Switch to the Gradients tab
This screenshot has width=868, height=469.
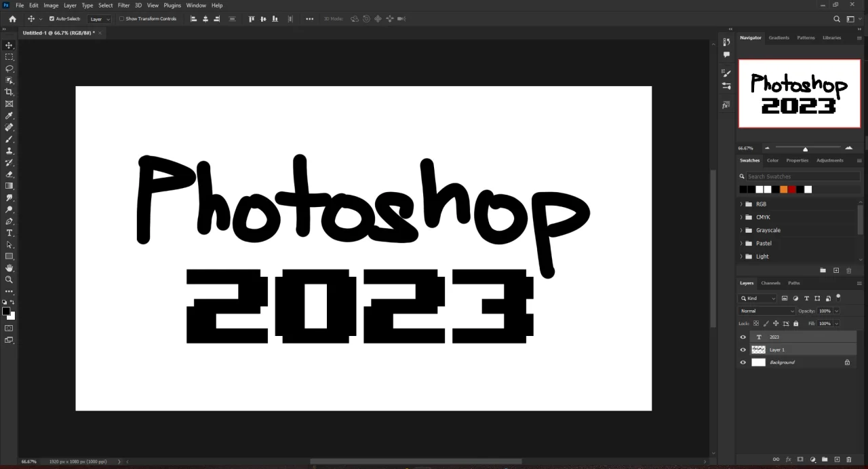(778, 38)
